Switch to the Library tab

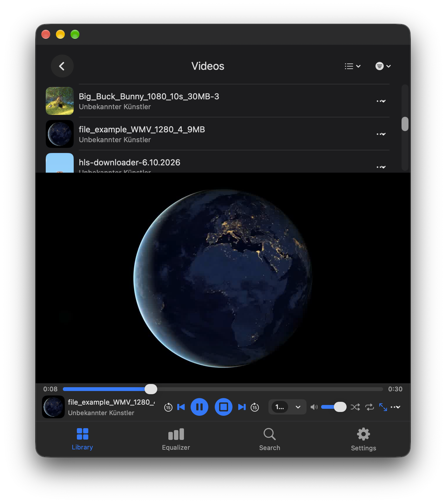[82, 439]
